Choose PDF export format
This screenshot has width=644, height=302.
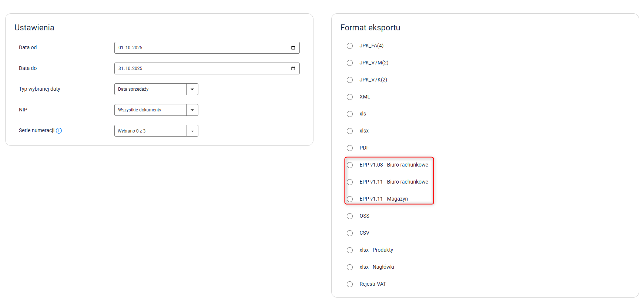[350, 148]
